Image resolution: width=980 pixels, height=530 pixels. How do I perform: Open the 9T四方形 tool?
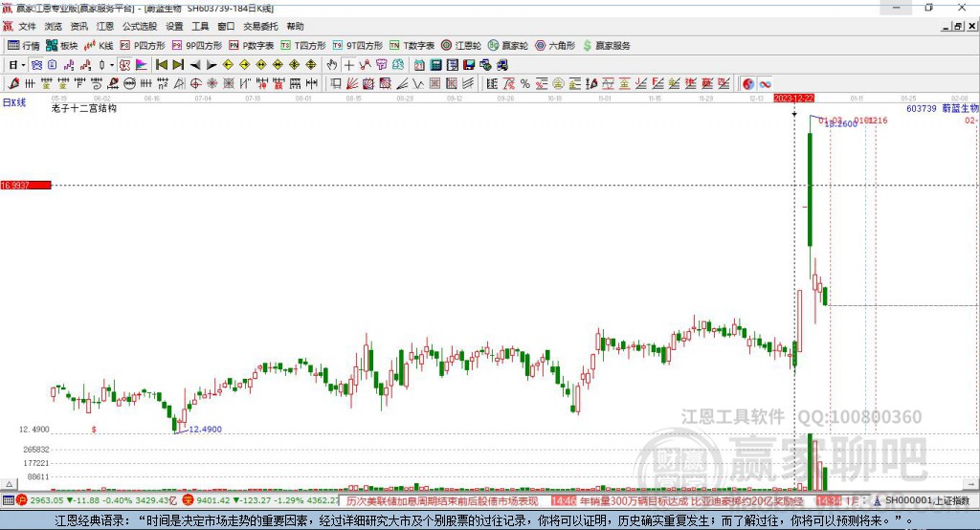click(x=358, y=46)
